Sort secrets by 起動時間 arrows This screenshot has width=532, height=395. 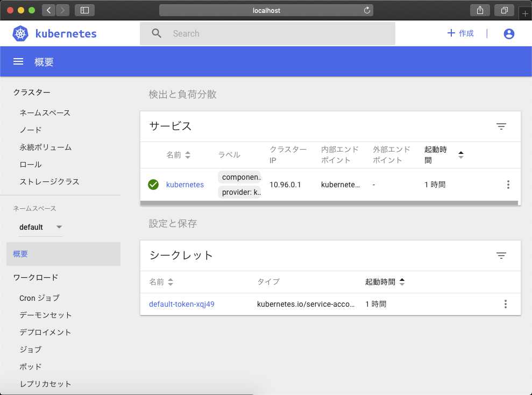pyautogui.click(x=402, y=282)
